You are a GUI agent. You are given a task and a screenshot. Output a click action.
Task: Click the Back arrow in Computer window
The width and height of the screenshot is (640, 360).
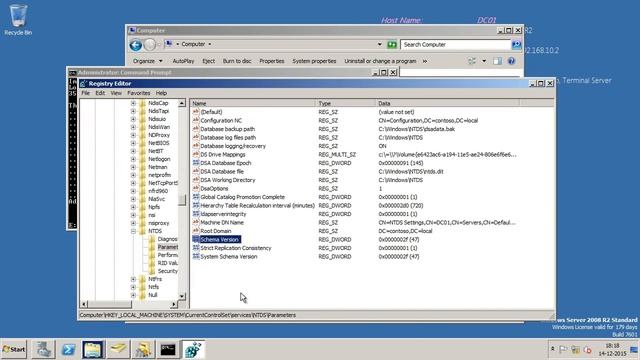pyautogui.click(x=136, y=44)
